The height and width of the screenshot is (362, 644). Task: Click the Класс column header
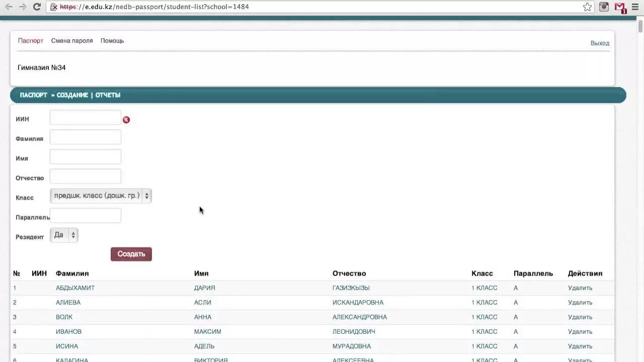point(482,274)
